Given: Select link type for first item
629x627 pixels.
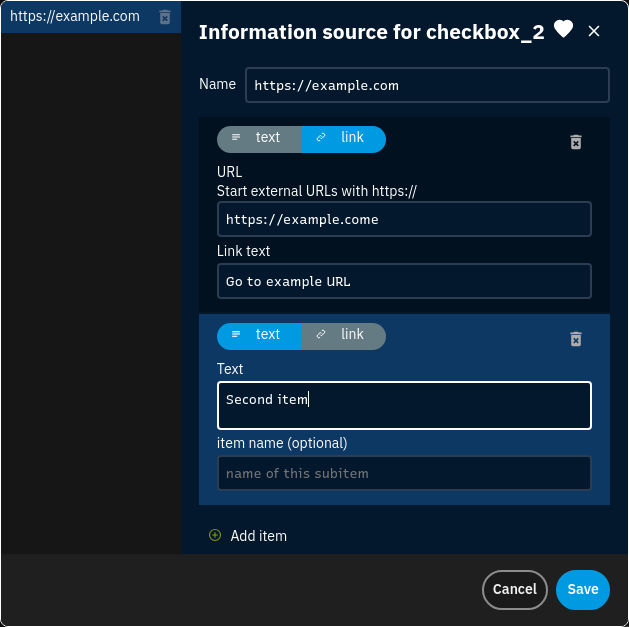Looking at the screenshot, I should coord(344,139).
